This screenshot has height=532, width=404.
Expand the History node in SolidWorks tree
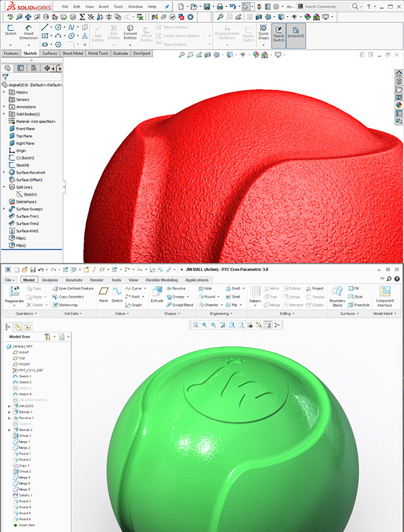click(4, 92)
